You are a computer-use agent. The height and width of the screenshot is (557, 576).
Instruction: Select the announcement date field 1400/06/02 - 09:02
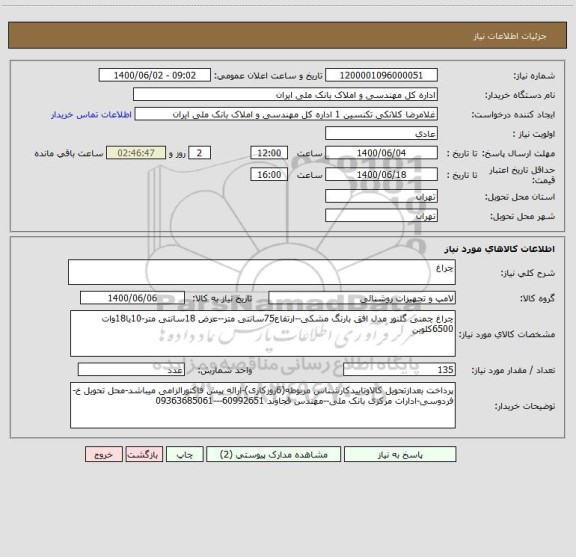155,75
